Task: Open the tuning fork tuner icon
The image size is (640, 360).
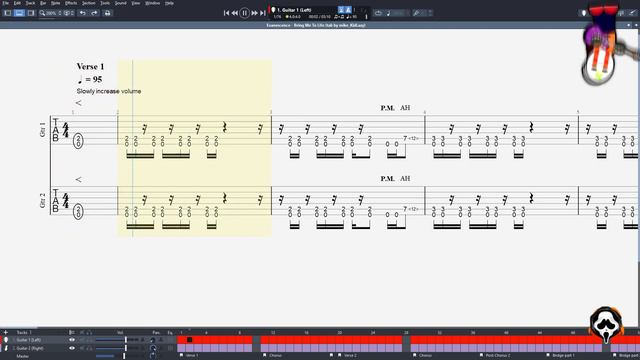Action: pos(416,13)
